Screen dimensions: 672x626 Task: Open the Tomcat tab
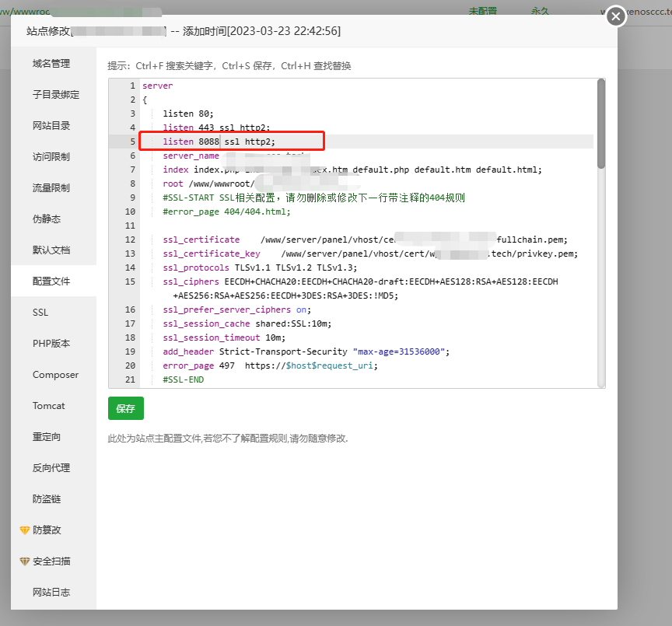pos(48,405)
